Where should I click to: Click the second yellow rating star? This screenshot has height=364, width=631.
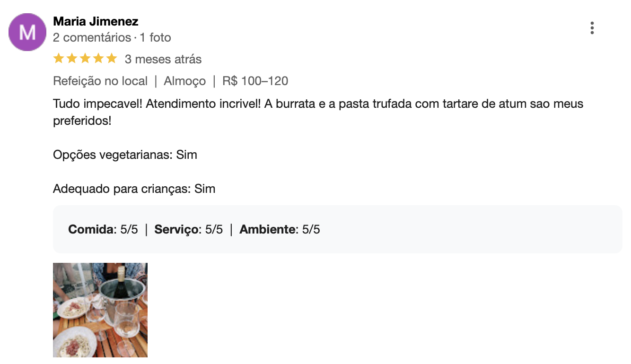72,59
